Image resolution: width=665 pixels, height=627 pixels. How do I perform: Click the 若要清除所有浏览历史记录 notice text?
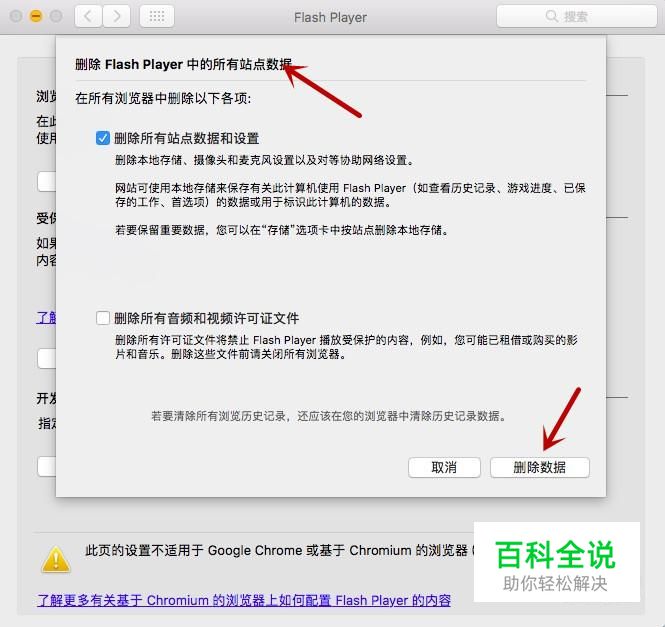(330, 416)
